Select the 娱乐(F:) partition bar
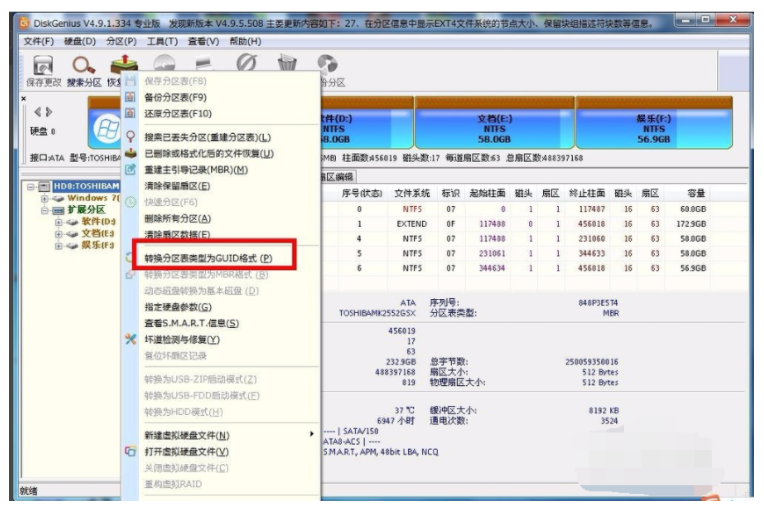This screenshot has height=508, width=764. (654, 123)
